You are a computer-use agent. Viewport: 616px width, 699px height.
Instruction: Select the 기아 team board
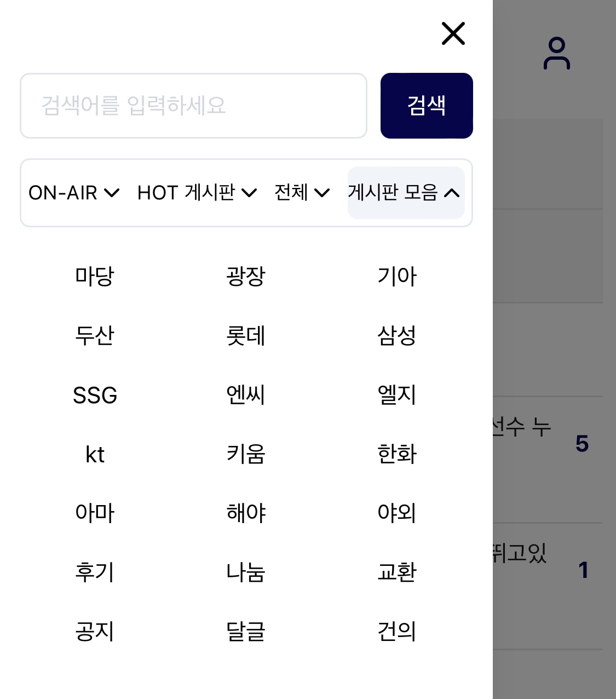[x=397, y=276]
